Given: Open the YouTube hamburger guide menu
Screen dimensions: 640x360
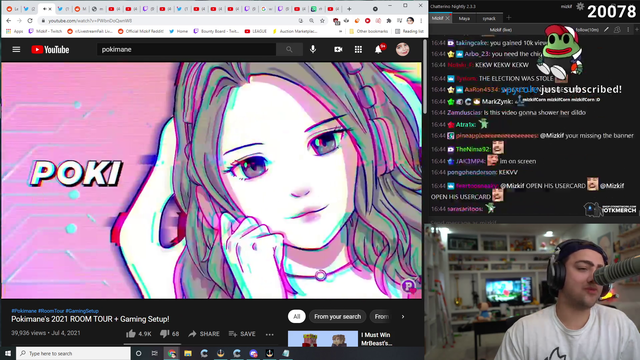Looking at the screenshot, I should point(16,49).
